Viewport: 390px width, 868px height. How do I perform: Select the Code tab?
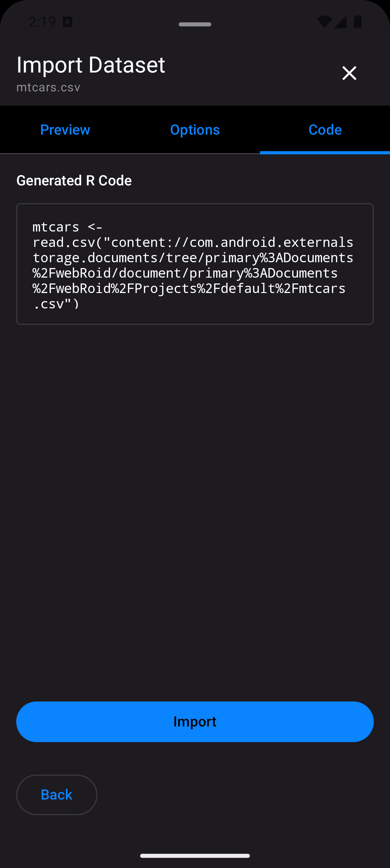[x=325, y=130]
